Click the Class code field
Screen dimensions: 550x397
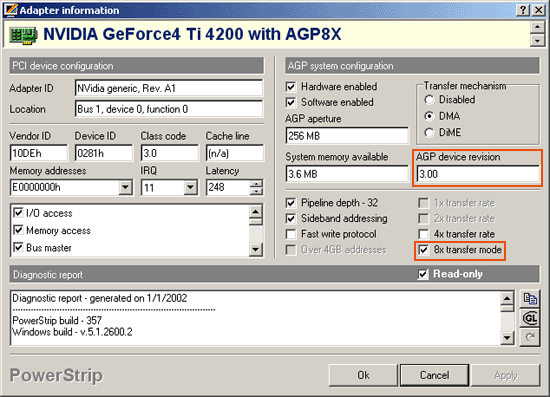coord(169,153)
